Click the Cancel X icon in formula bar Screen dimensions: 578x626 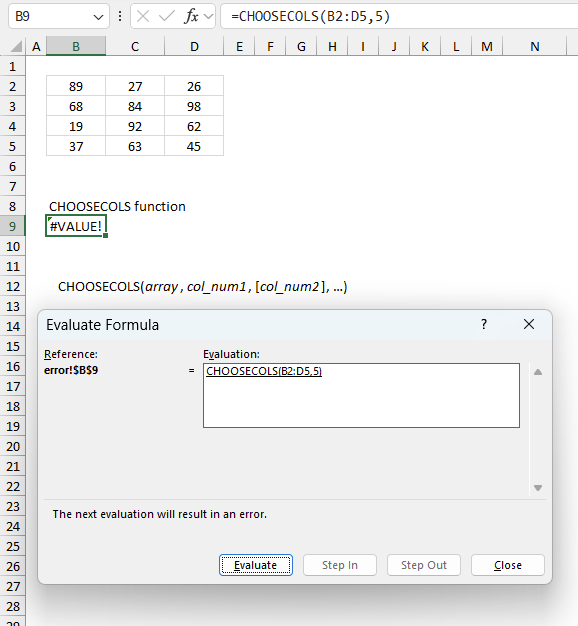(143, 16)
